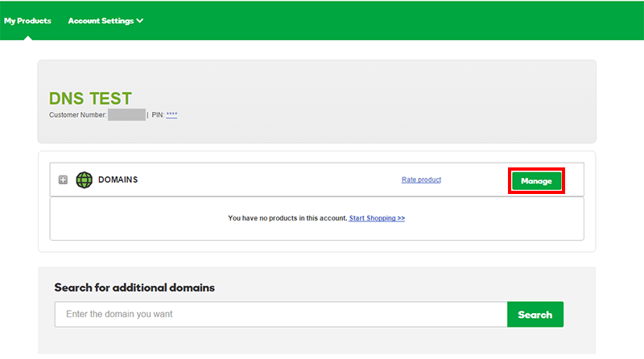Switch to the My Products tab
644x359 pixels.
click(x=27, y=21)
